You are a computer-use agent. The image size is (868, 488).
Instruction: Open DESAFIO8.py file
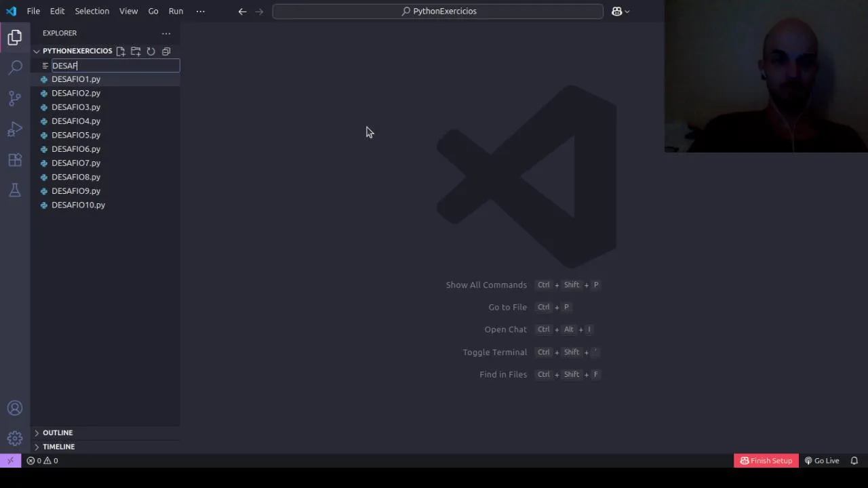[x=76, y=177]
